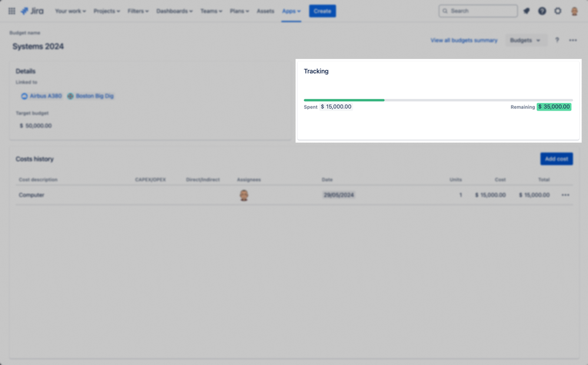Open the ellipsis menu on the Computer row

(x=565, y=195)
